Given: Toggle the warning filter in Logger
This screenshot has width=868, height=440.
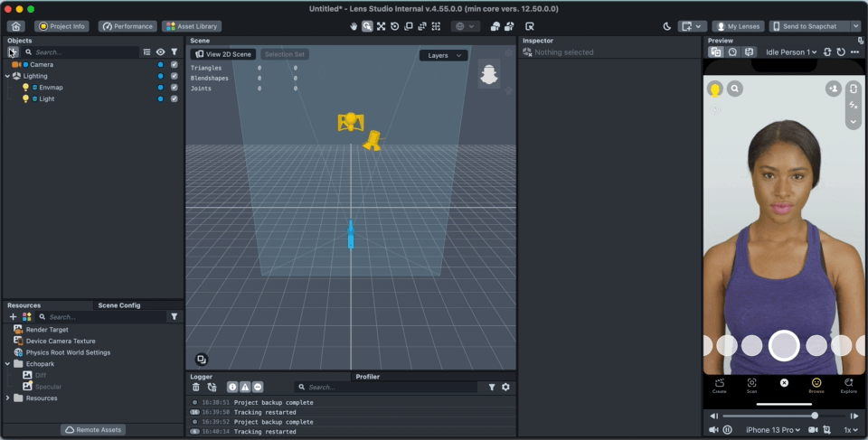Looking at the screenshot, I should (x=245, y=387).
